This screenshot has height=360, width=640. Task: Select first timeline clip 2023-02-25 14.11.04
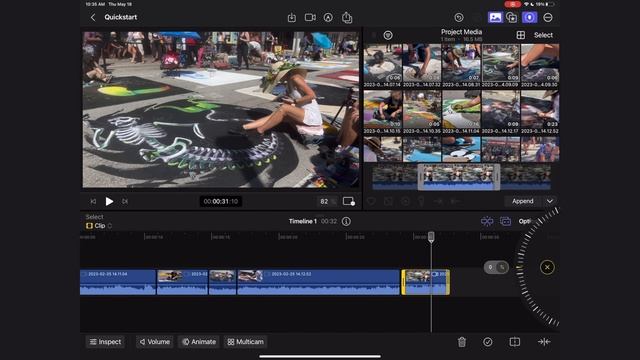(118, 282)
